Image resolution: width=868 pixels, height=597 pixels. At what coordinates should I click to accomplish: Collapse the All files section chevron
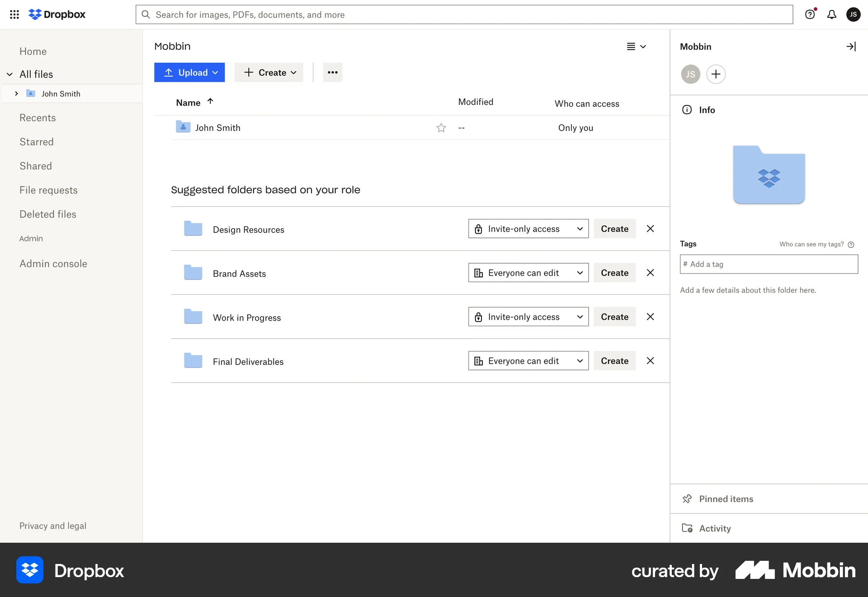point(9,74)
